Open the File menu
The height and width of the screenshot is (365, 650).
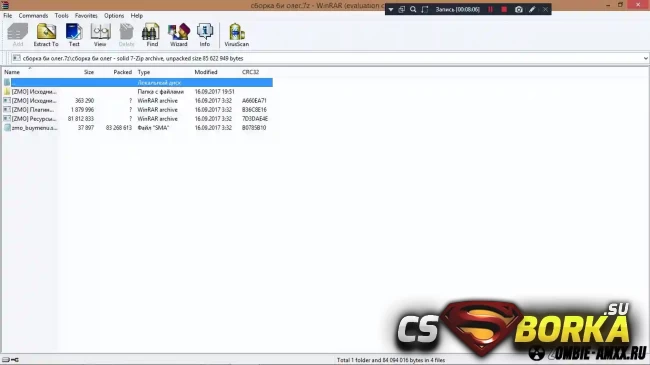(7, 16)
